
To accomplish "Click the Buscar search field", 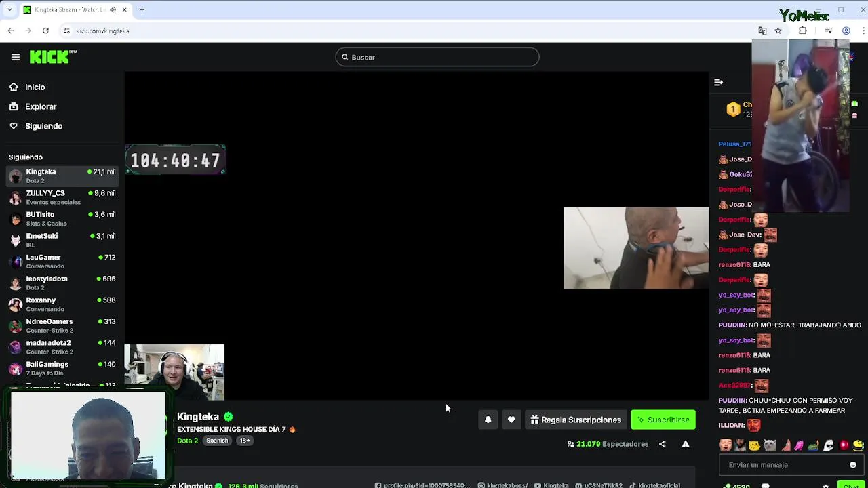I will (x=437, y=57).
